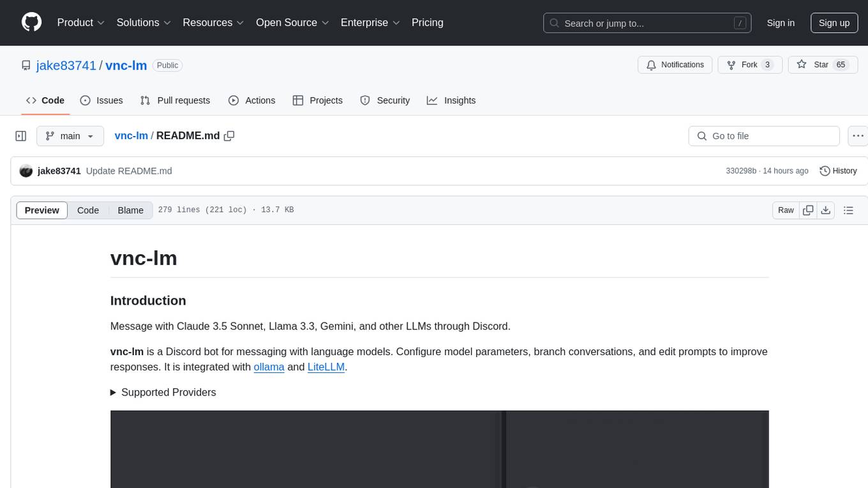Select the Code view

click(88, 210)
